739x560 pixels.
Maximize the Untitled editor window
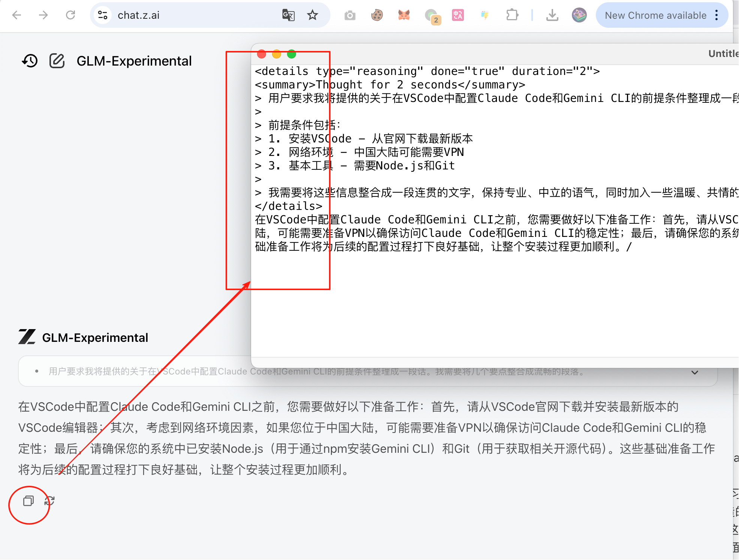point(292,54)
